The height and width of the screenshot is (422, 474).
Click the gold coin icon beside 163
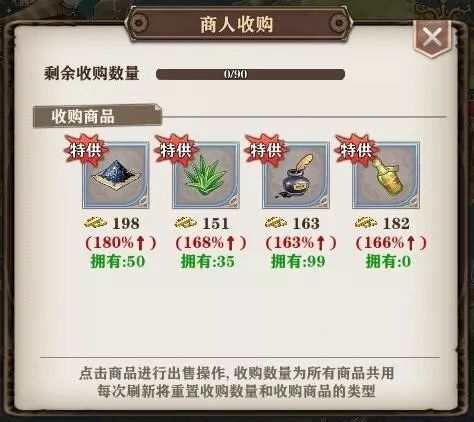276,223
